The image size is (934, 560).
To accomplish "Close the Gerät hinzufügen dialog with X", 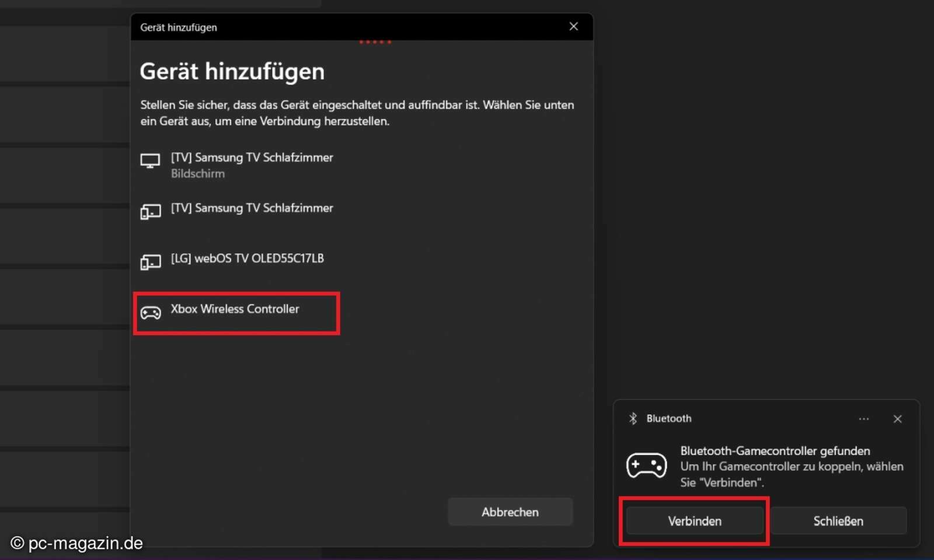I will pos(573,26).
